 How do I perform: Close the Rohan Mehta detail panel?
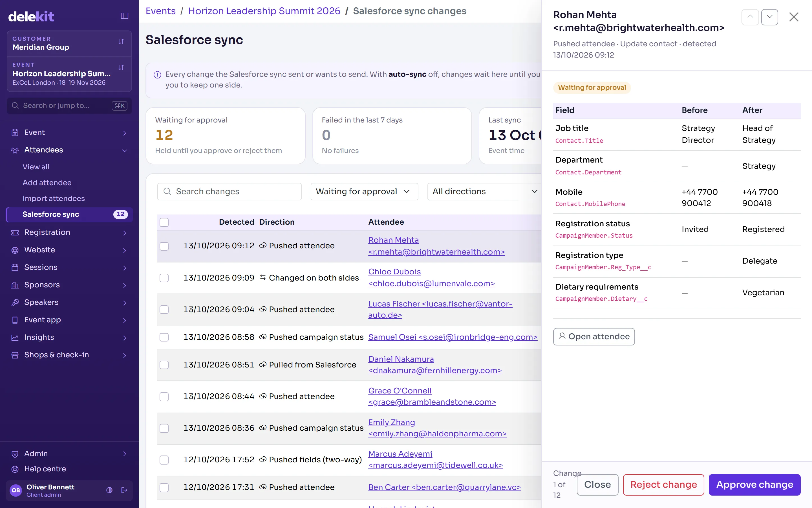[x=794, y=17]
